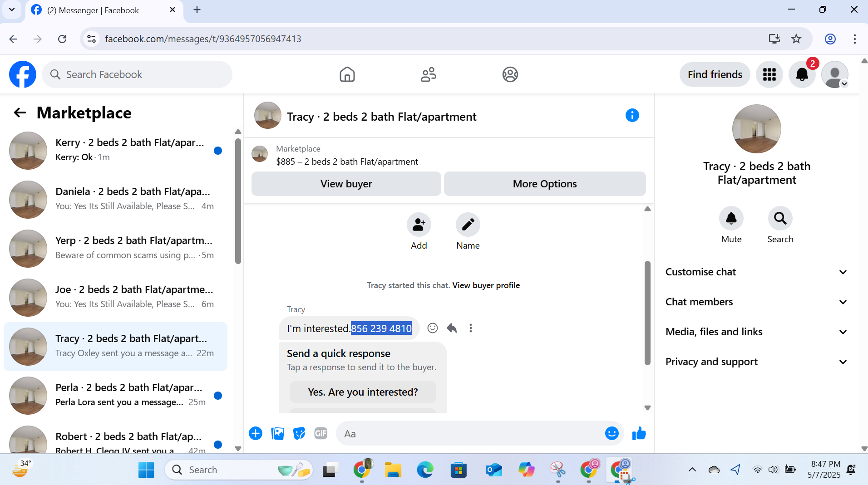The image size is (868, 485).
Task: Open Chrome profile icon in toolbar
Action: [830, 39]
